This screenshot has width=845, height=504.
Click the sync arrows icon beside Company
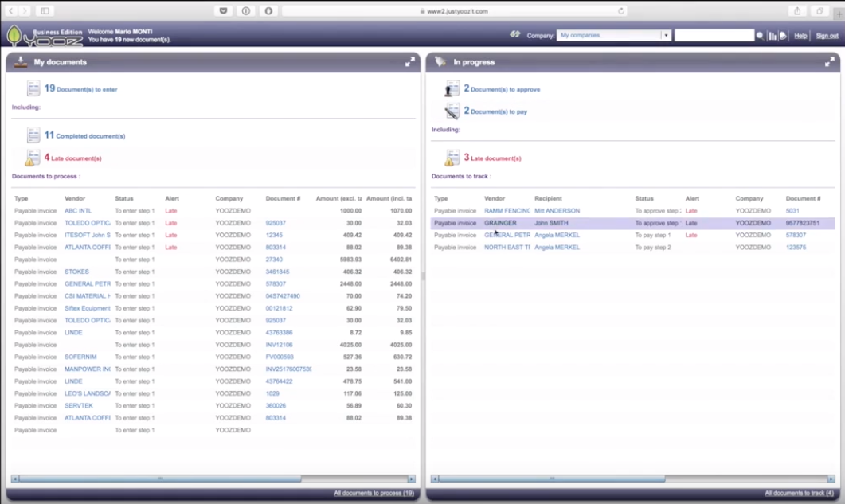pyautogui.click(x=514, y=34)
